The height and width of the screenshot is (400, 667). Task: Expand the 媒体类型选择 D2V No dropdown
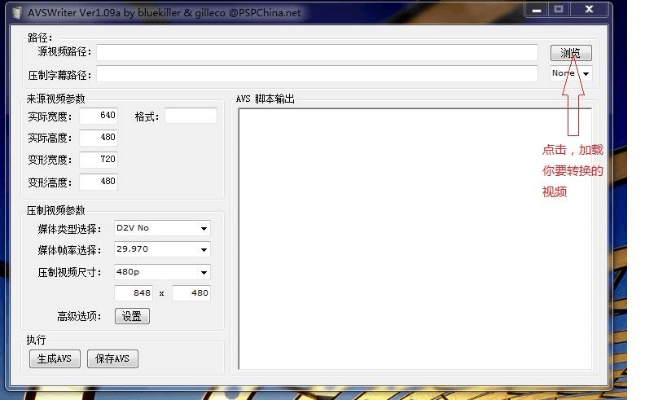point(160,229)
